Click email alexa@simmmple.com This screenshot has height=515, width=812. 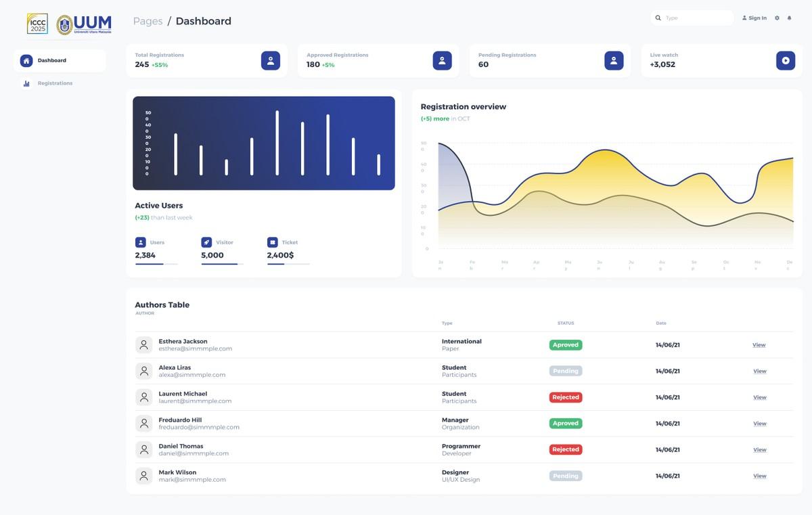[192, 375]
